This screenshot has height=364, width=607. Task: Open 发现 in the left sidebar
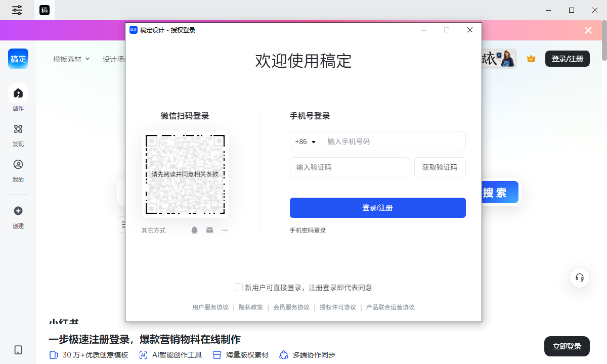coord(18,135)
